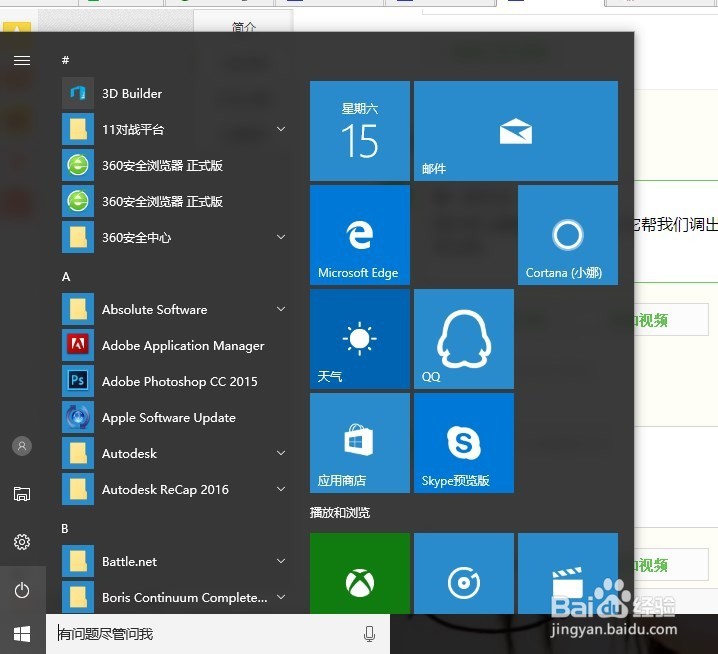Image resolution: width=718 pixels, height=654 pixels.
Task: Expand the Absolute Software chevron
Action: [281, 309]
